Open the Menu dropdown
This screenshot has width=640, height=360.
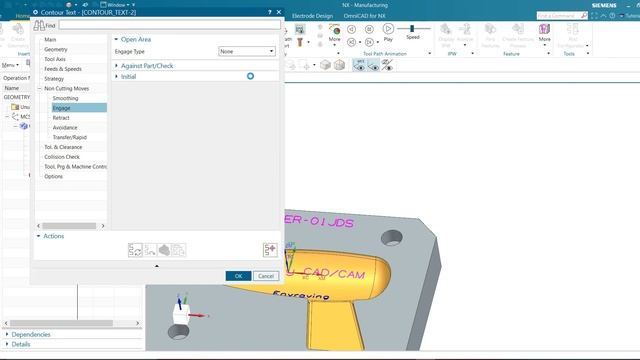pyautogui.click(x=10, y=65)
